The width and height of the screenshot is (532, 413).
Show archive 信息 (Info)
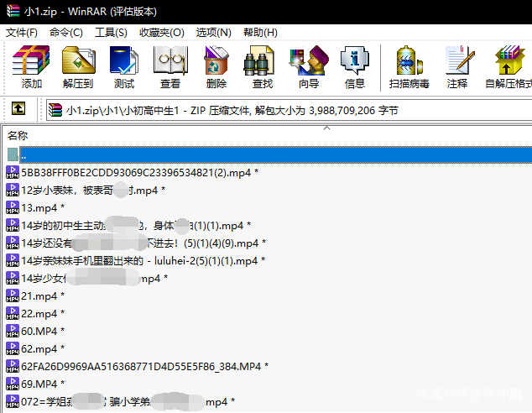[355, 67]
